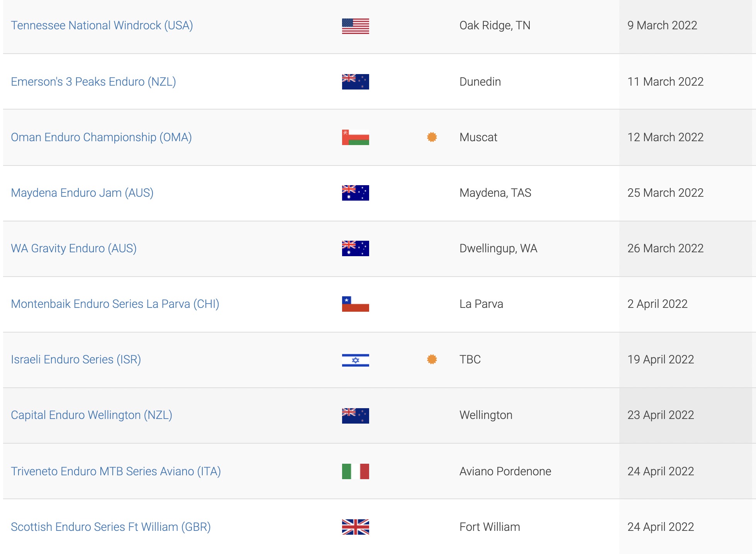Click the orange badge next to the Oman flag
756x554 pixels.
tap(431, 137)
